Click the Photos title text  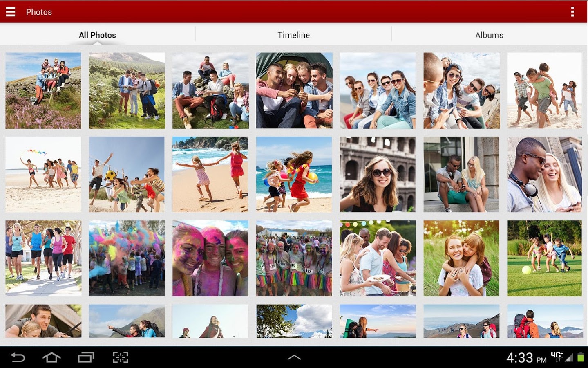point(39,12)
